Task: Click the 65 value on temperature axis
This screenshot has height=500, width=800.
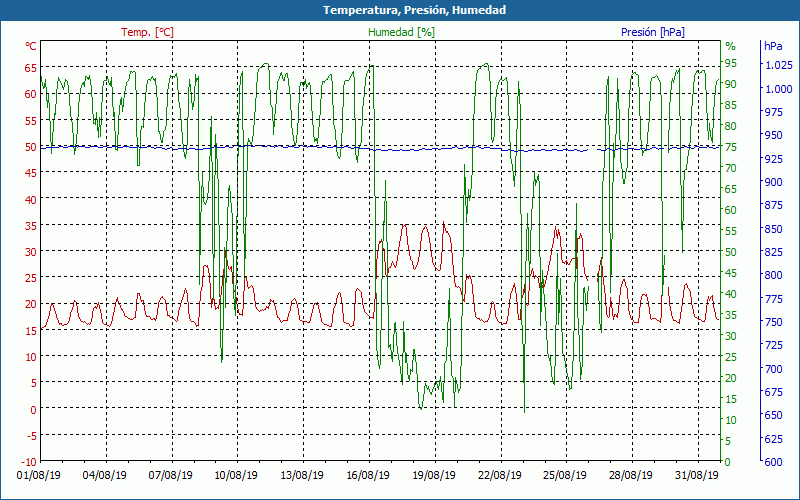Action: point(31,67)
